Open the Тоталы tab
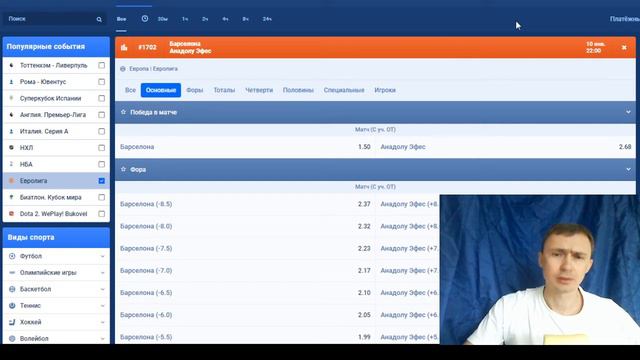This screenshot has height=360, width=640. (224, 90)
